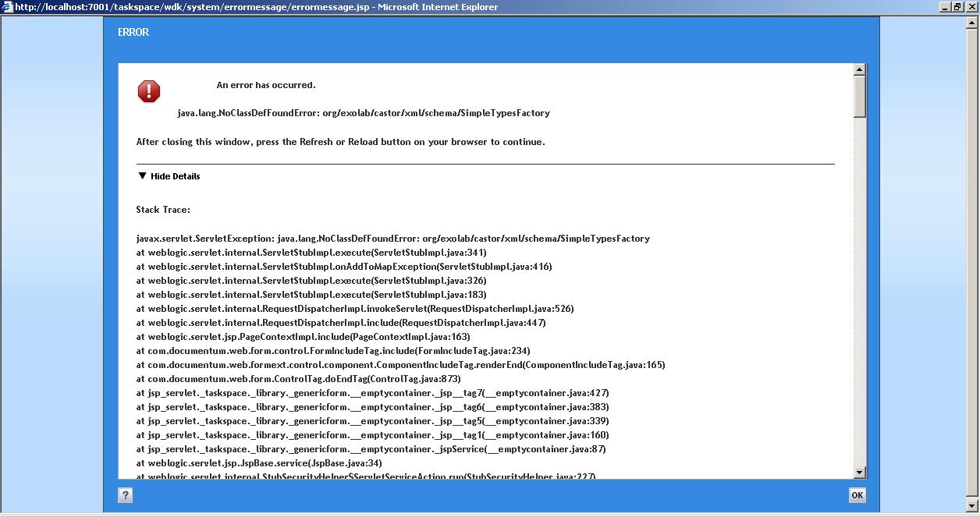Click the trace line ending "ServletStubImpl.java:183)"

point(311,295)
